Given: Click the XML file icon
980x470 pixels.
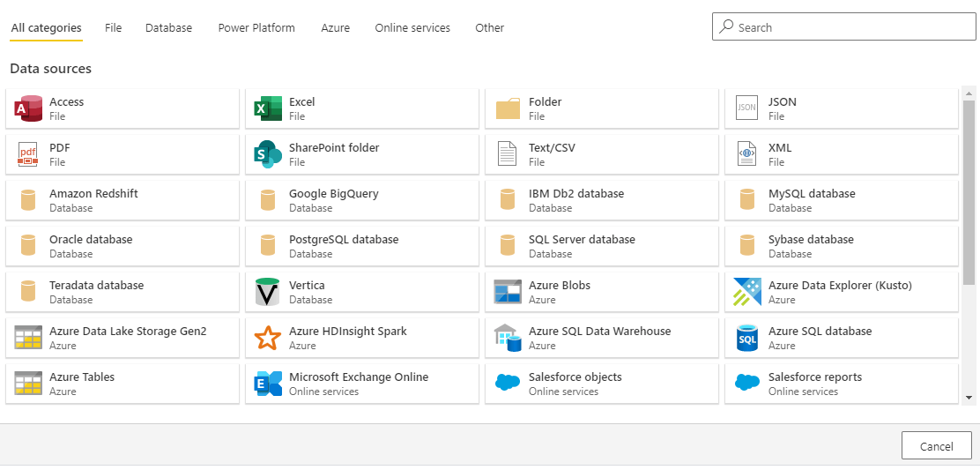Looking at the screenshot, I should coord(746,154).
